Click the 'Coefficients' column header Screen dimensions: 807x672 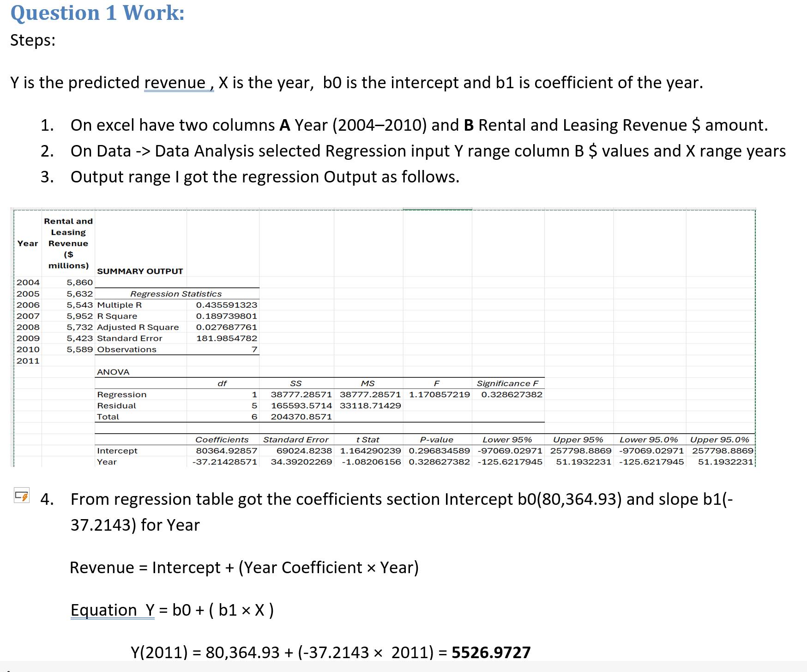222,440
